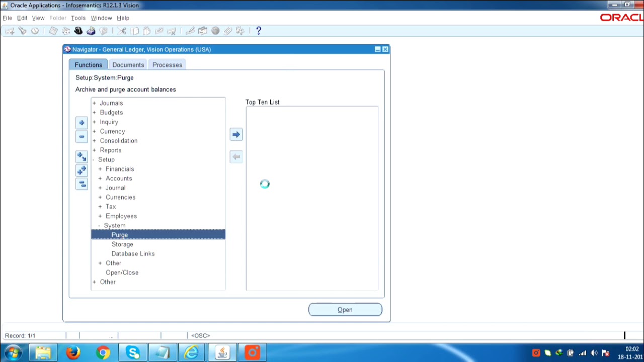Add Purge to Top Ten List arrow
The width and height of the screenshot is (644, 362).
click(236, 134)
